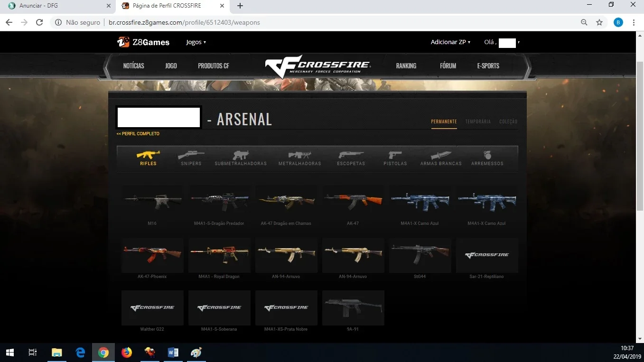The image size is (644, 362).
Task: Select the 9A-91 rifle thumbnail
Action: 353,307
